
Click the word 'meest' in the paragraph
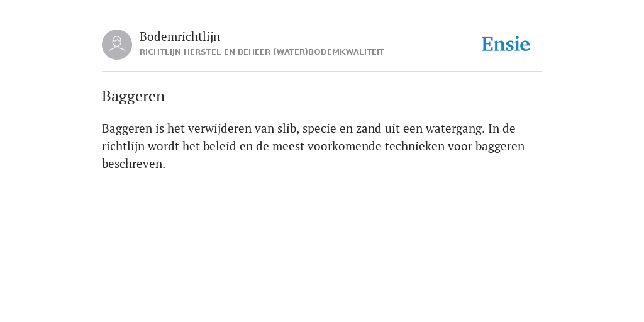click(x=288, y=146)
